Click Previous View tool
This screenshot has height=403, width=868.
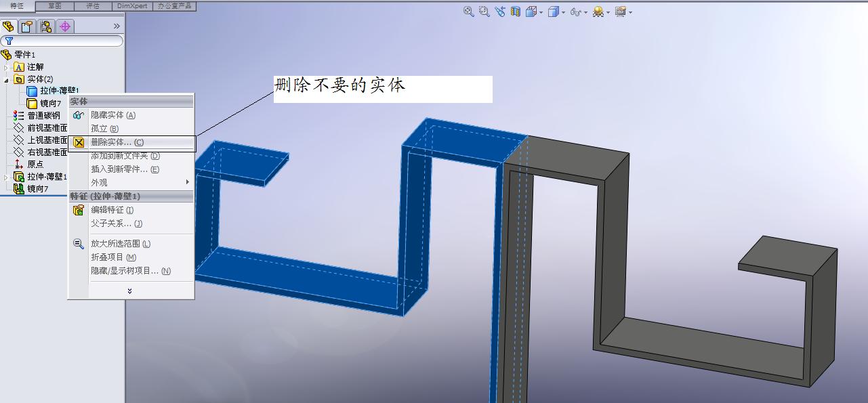tap(500, 12)
